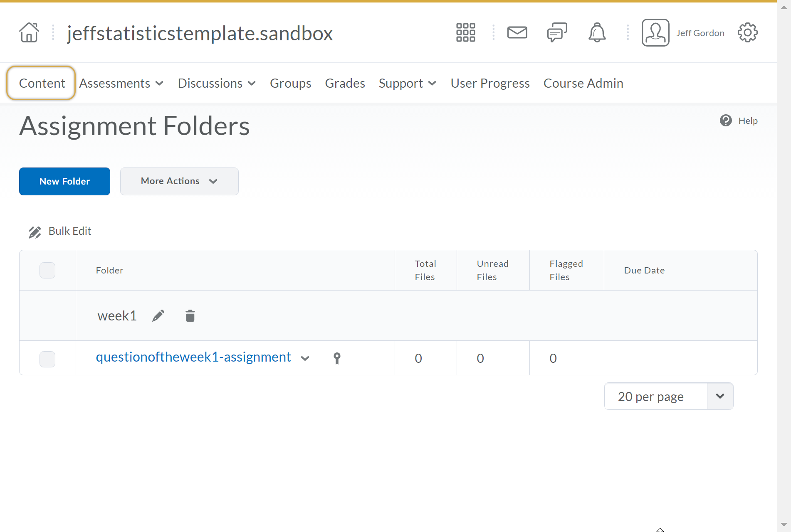Click the scrollbar up arrow
Viewport: 791px width, 532px height.
(x=784, y=7)
